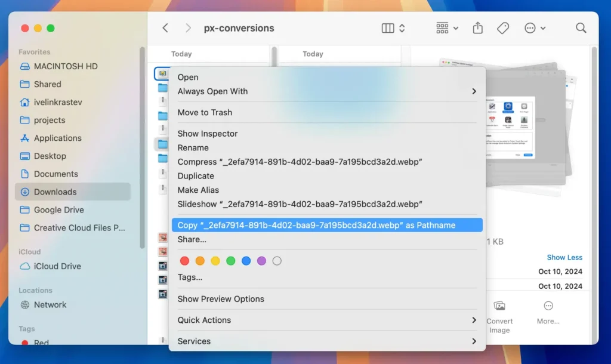Click the More actions ellipsis toolbar icon

pos(531,28)
